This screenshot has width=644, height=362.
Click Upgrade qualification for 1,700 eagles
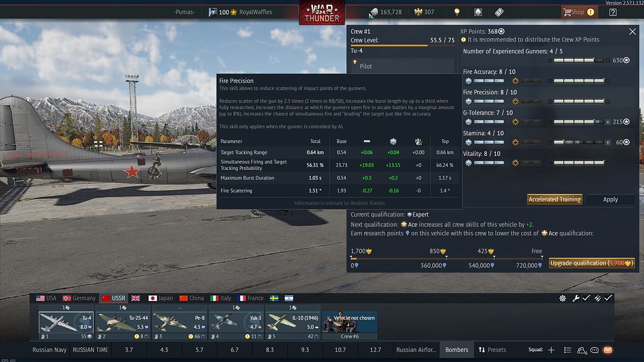591,263
